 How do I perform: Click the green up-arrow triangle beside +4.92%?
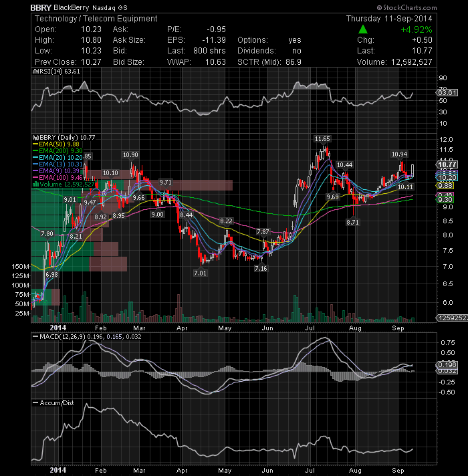click(362, 29)
